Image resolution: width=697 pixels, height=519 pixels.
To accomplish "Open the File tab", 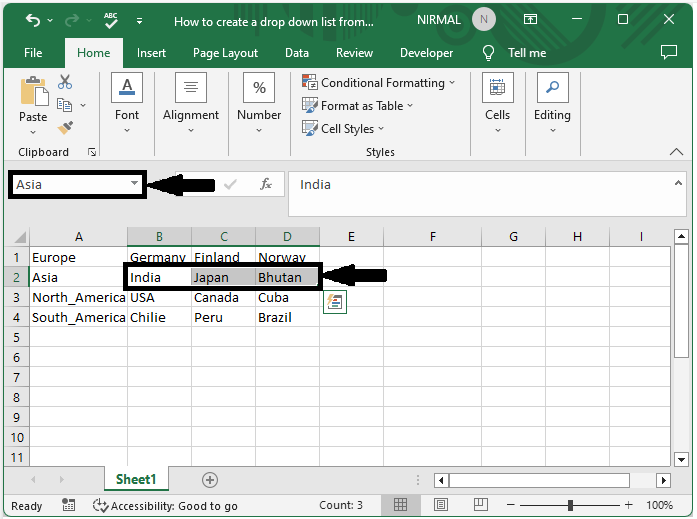I will tap(33, 53).
